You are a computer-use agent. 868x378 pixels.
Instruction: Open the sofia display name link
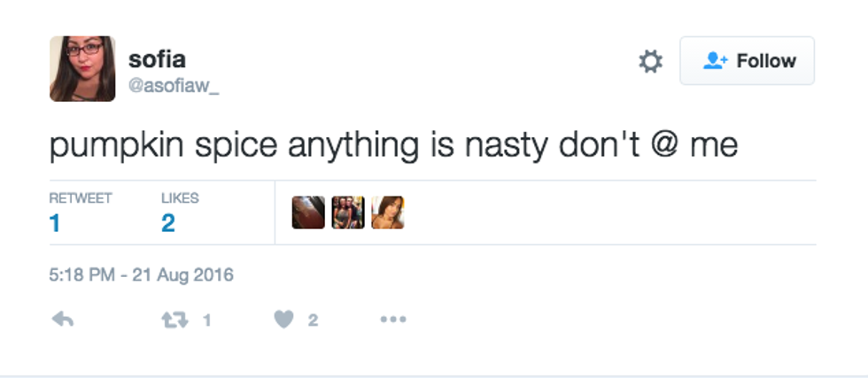coord(157,59)
